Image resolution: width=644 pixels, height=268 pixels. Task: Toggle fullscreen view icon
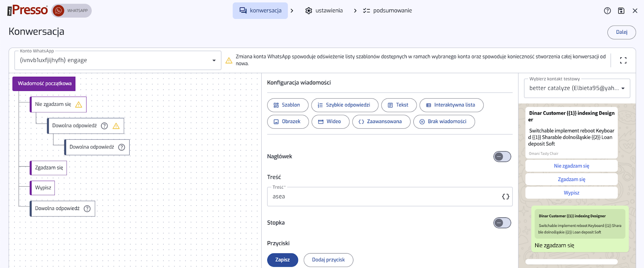point(623,60)
